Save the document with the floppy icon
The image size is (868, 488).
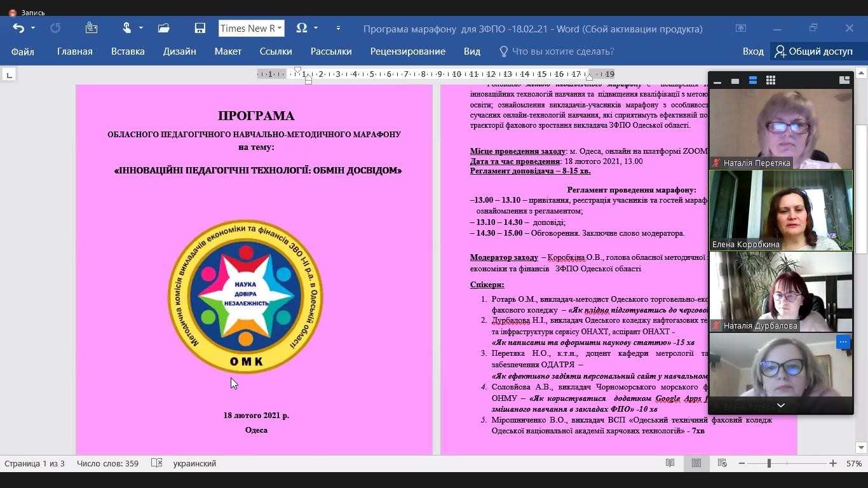[x=200, y=28]
